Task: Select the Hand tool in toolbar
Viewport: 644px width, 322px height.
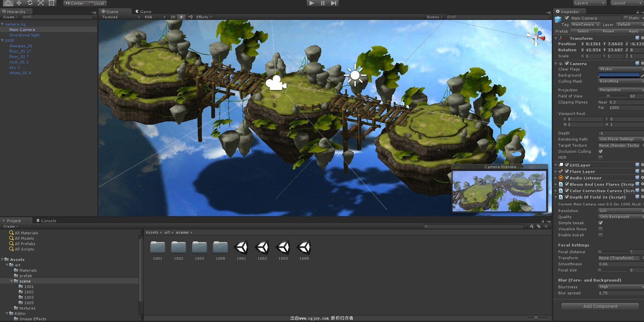Action: point(8,3)
